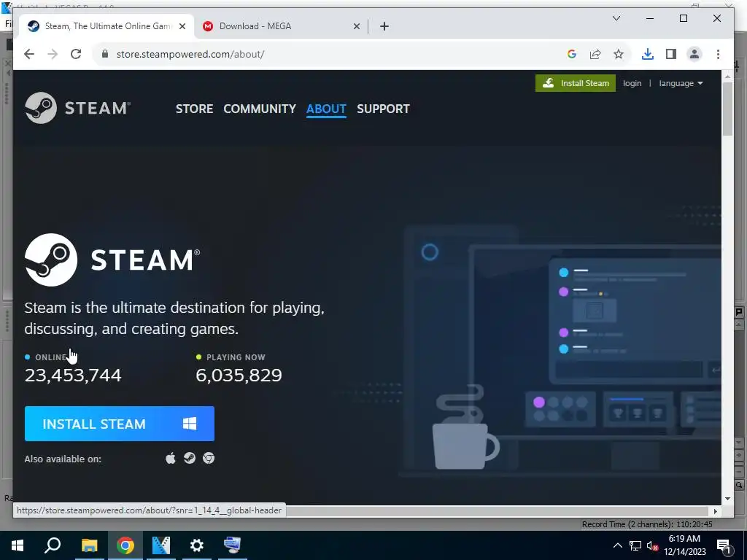The image size is (747, 560).
Task: Open a new tab with plus button
Action: pos(384,26)
